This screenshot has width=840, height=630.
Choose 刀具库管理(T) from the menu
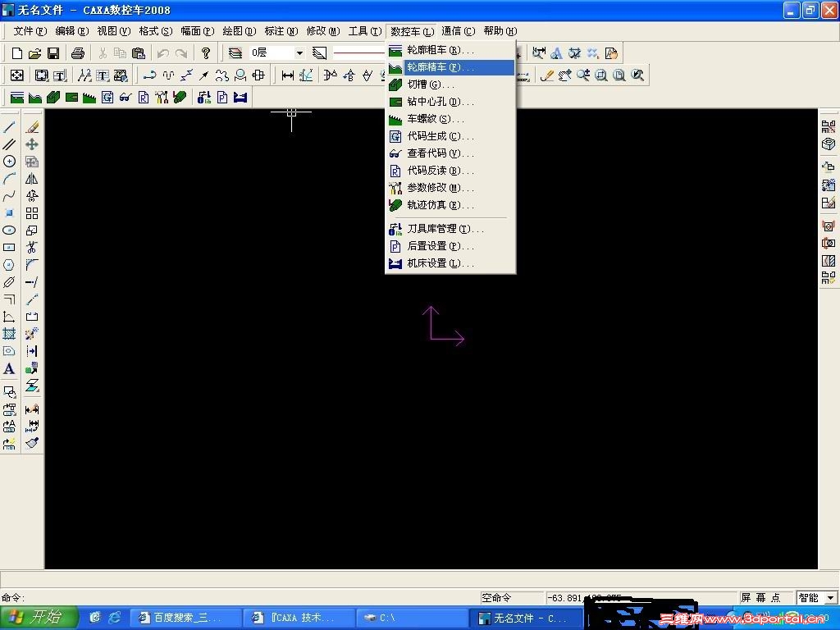[x=450, y=229]
